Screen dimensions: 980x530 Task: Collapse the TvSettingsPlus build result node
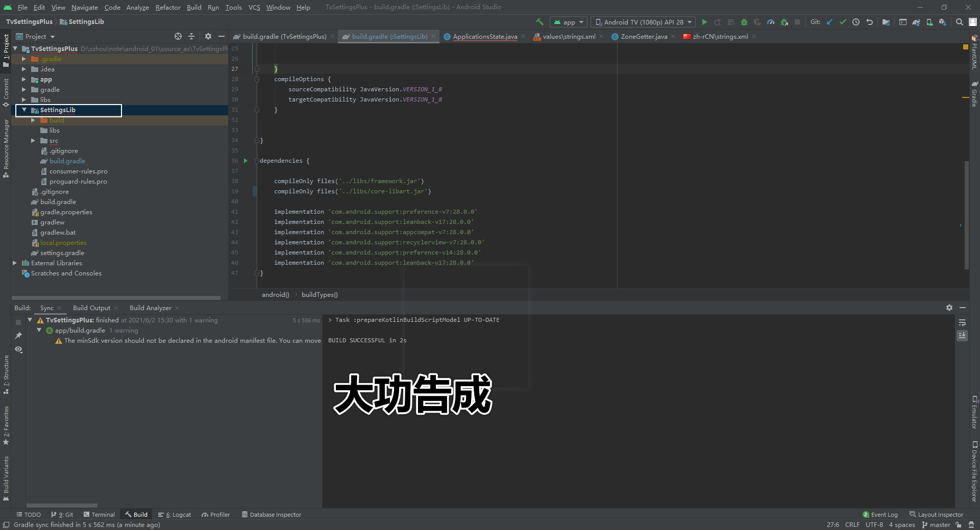pos(30,320)
